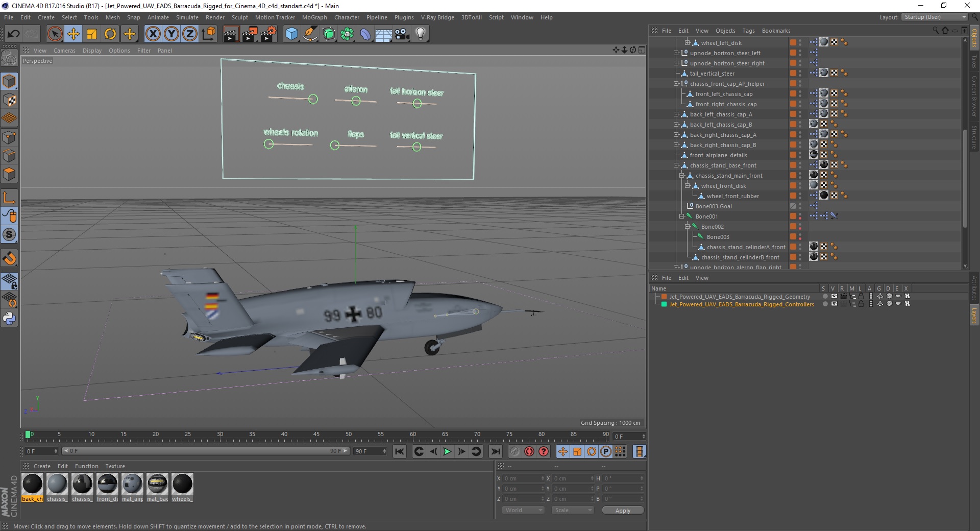Select the back_ch material thumbnail

click(33, 484)
